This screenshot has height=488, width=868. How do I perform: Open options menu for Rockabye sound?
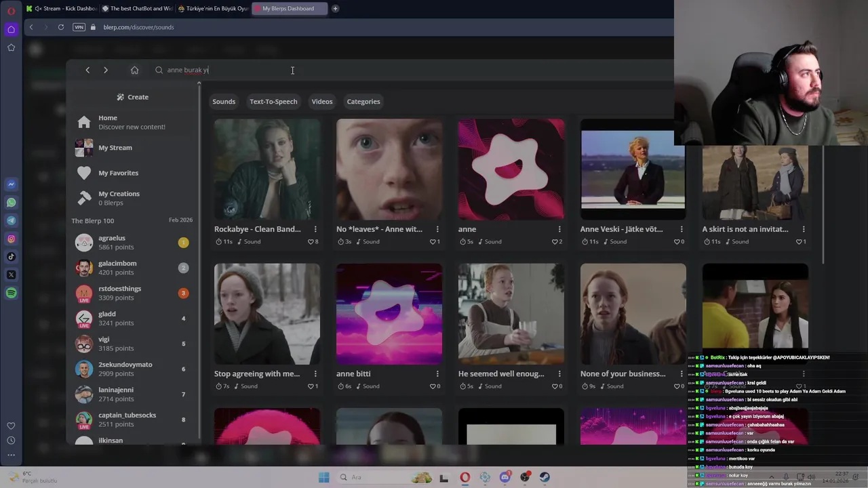(315, 229)
